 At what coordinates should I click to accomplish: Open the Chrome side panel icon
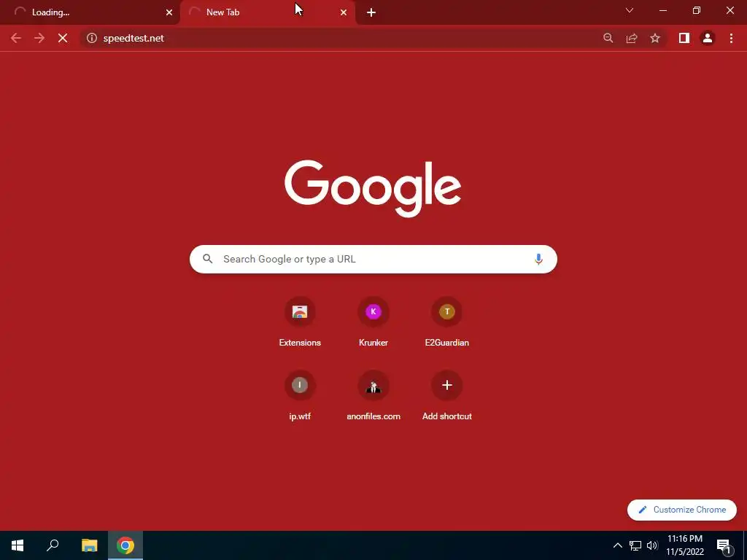[684, 38]
